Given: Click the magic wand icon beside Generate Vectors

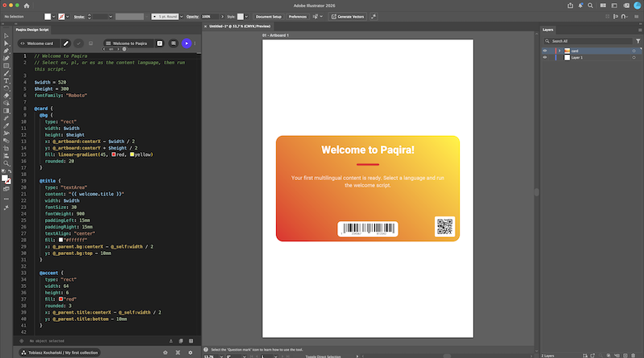Looking at the screenshot, I should pyautogui.click(x=374, y=16).
